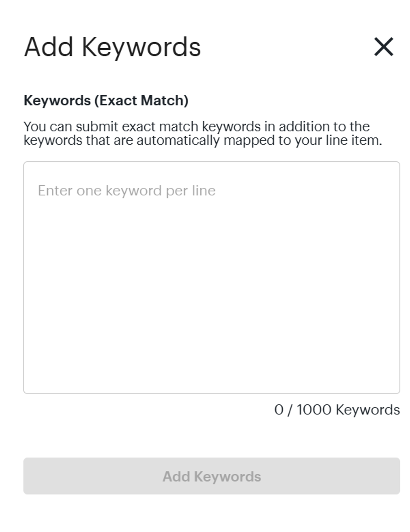Click the '1000' limit in the keyword counter

coord(313,410)
